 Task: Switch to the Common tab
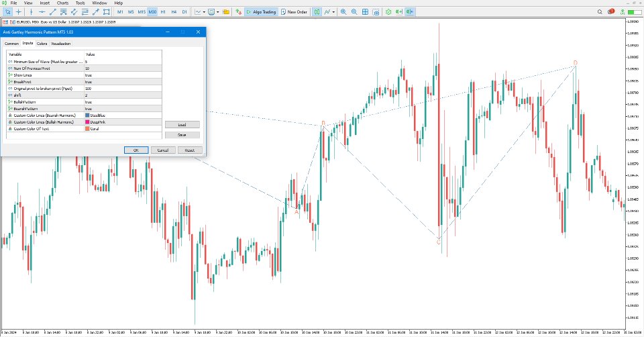[11, 44]
